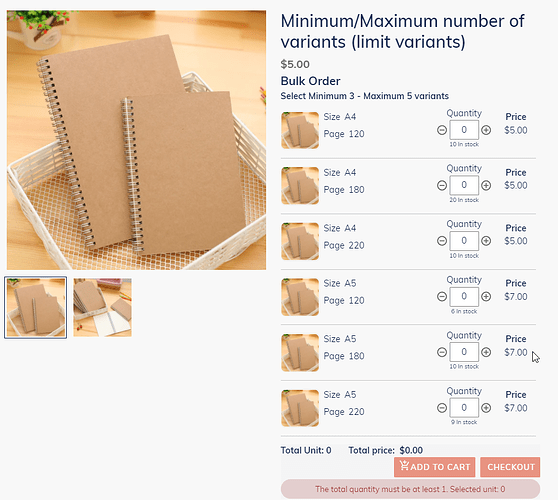
Task: Click the CHECKOUT button
Action: click(510, 467)
